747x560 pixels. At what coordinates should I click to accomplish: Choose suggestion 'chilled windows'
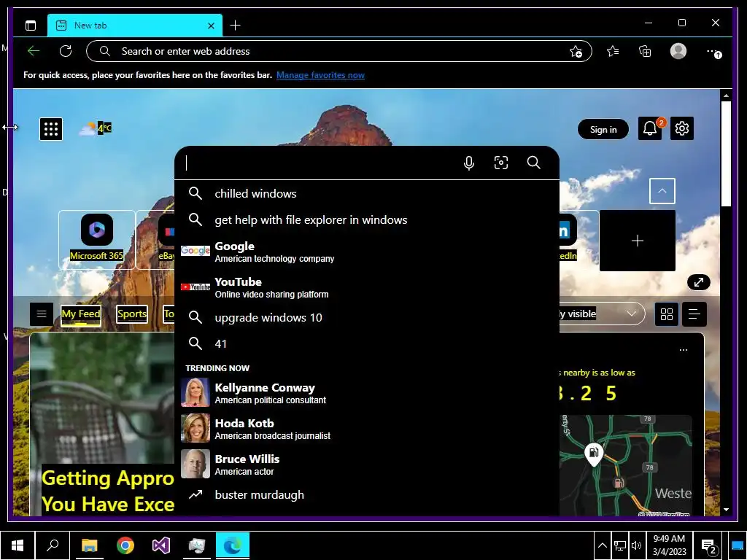click(x=367, y=193)
